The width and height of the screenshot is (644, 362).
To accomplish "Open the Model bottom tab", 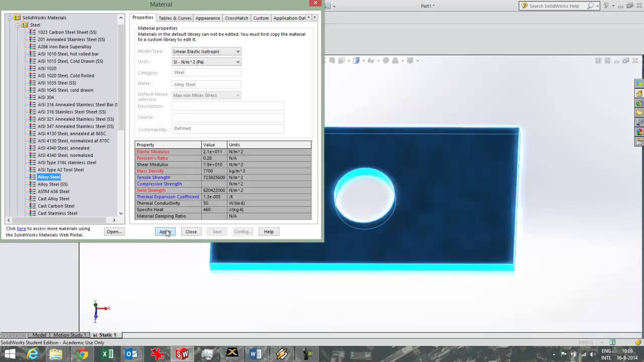I will click(x=39, y=335).
